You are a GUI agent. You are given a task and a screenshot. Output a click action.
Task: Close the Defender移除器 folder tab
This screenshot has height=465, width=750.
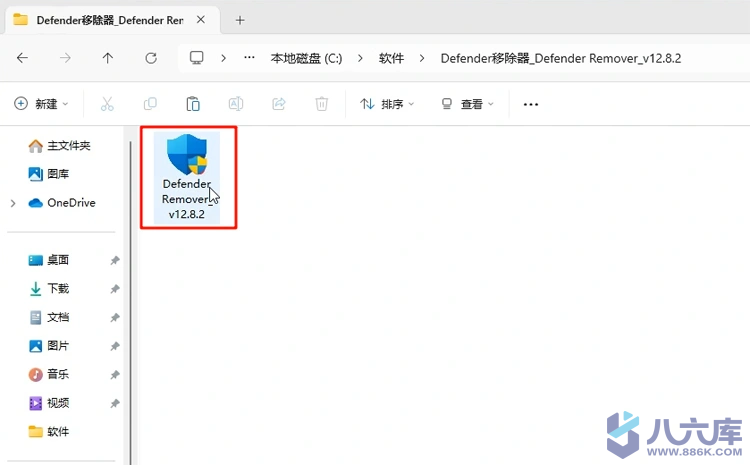[201, 20]
